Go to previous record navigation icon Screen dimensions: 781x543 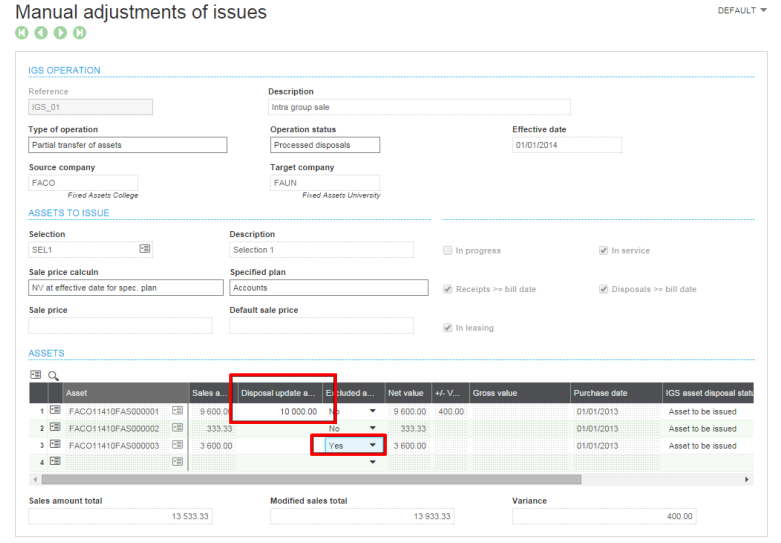point(41,33)
